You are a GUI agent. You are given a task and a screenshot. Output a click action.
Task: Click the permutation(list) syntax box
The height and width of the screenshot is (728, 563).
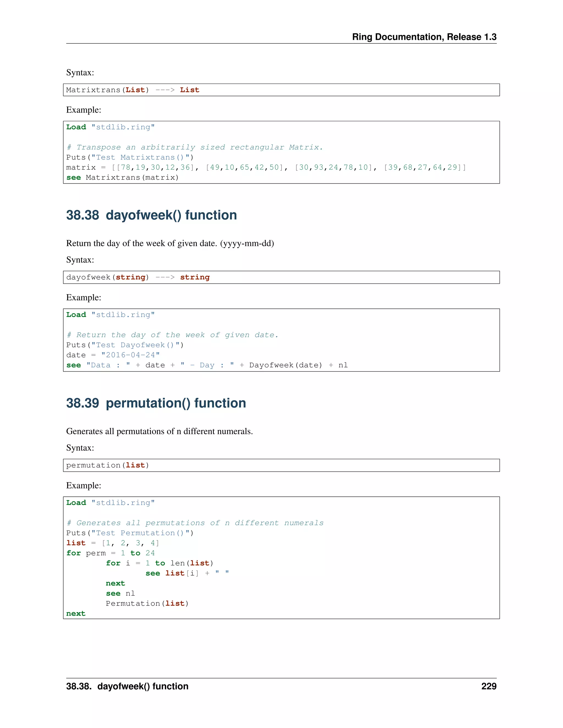(x=281, y=465)
